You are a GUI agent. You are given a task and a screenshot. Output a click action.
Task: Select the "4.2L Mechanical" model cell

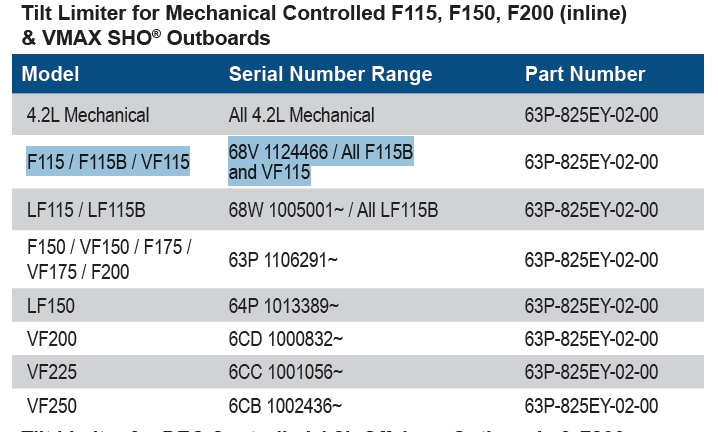pos(88,115)
